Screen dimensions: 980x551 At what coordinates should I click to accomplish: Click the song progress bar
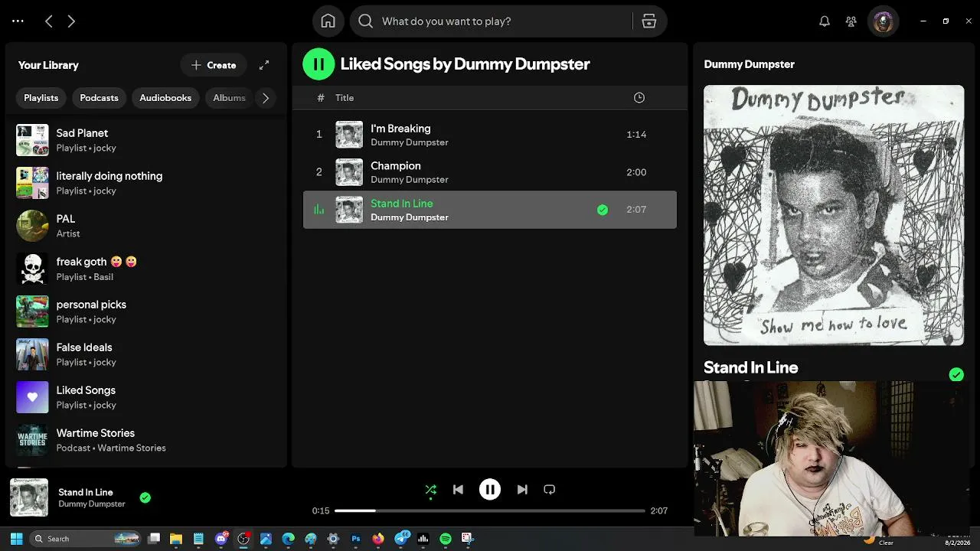pyautogui.click(x=490, y=510)
